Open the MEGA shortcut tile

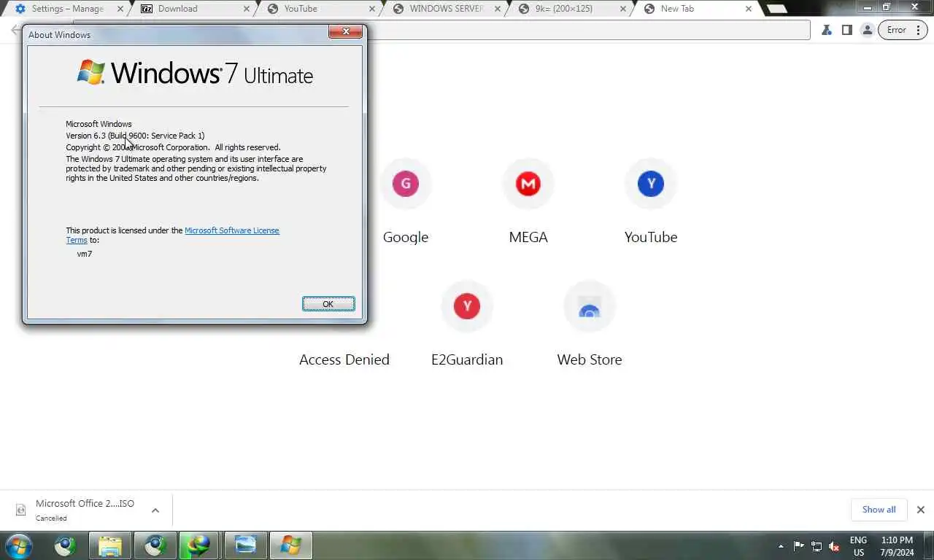pos(528,201)
